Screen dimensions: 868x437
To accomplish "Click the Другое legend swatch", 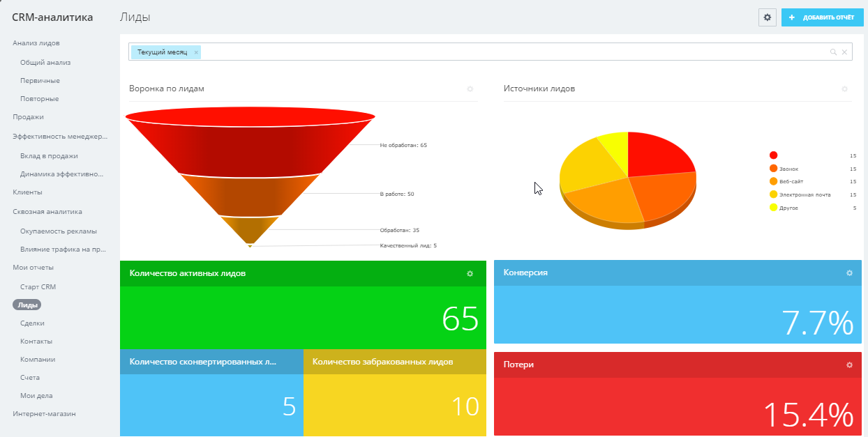I will pyautogui.click(x=773, y=208).
